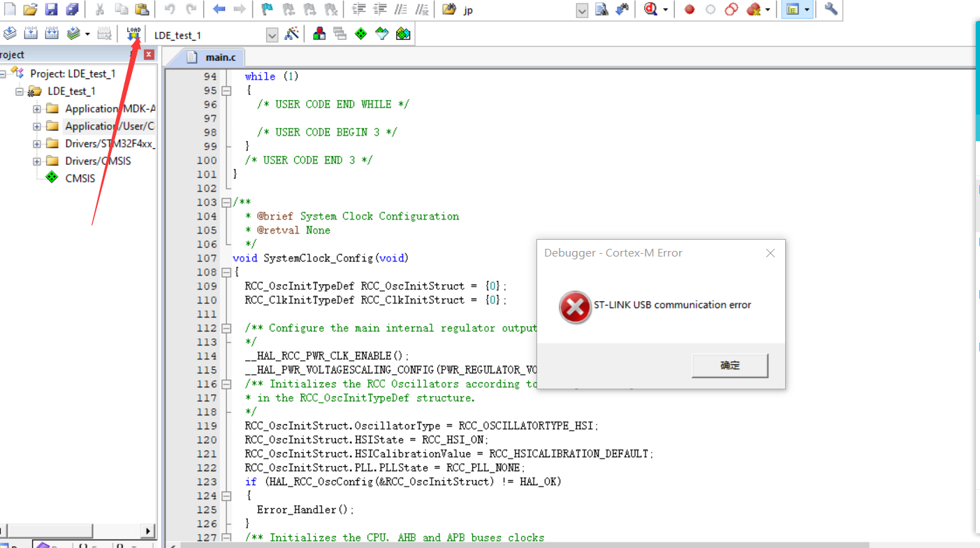Toggle the project window view icon
This screenshot has width=980, height=548.
click(x=792, y=10)
